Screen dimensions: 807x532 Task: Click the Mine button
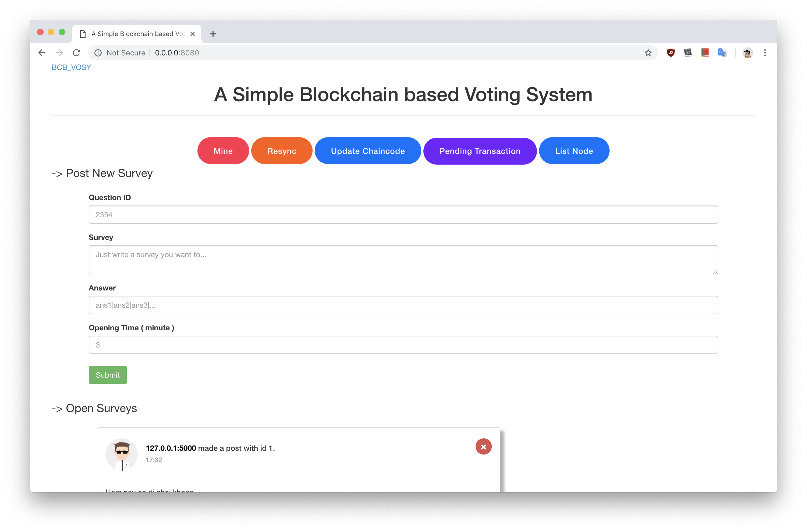[223, 151]
